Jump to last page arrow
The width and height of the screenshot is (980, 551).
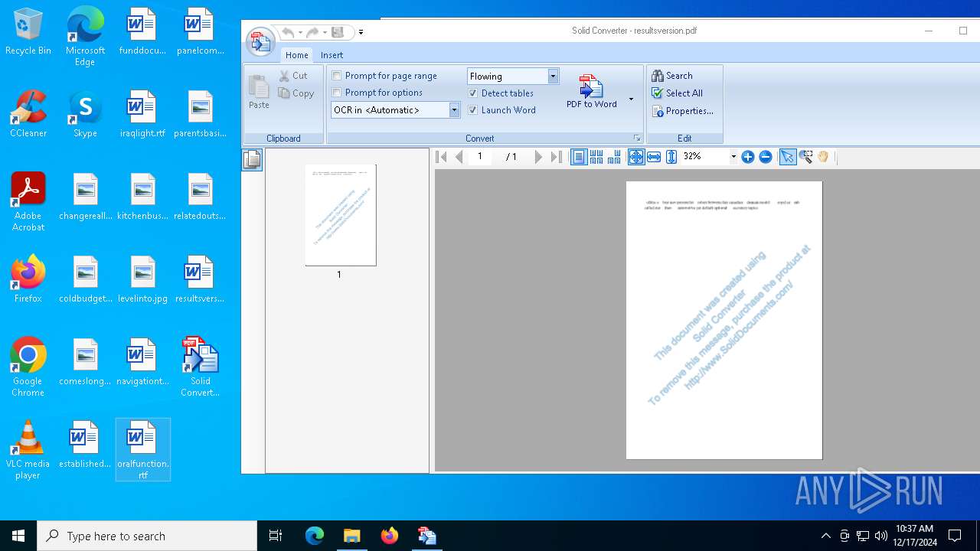tap(557, 157)
